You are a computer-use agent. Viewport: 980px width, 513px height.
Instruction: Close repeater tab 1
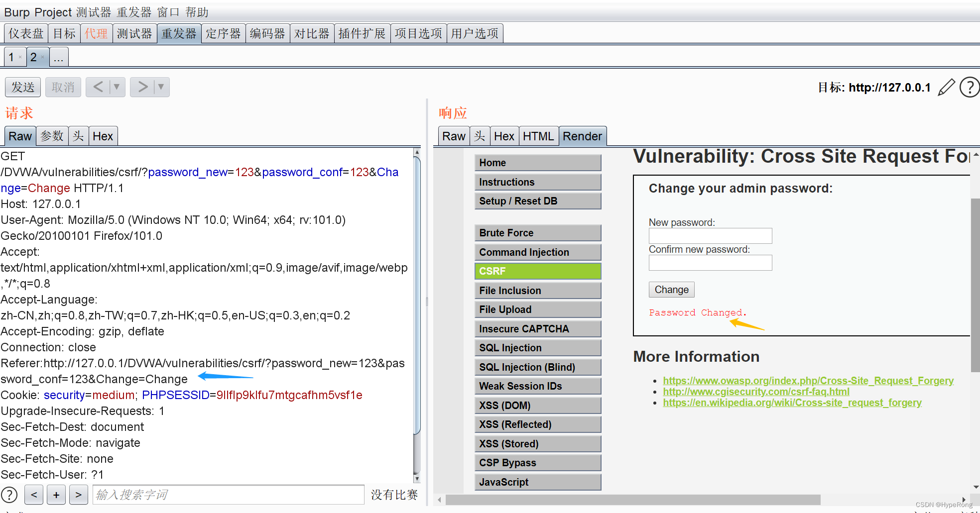pyautogui.click(x=20, y=57)
